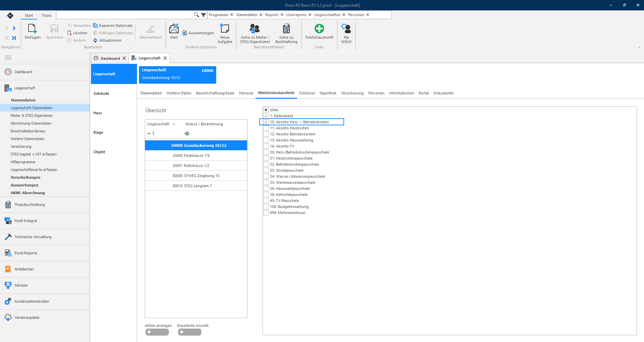Click the filter funnel icon
644x342 pixels.
(x=203, y=15)
